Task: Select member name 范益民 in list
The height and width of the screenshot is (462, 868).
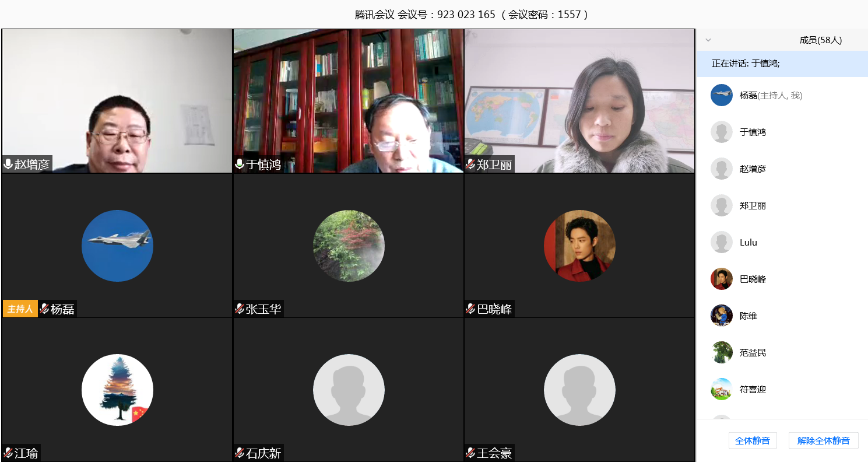Action: 753,353
